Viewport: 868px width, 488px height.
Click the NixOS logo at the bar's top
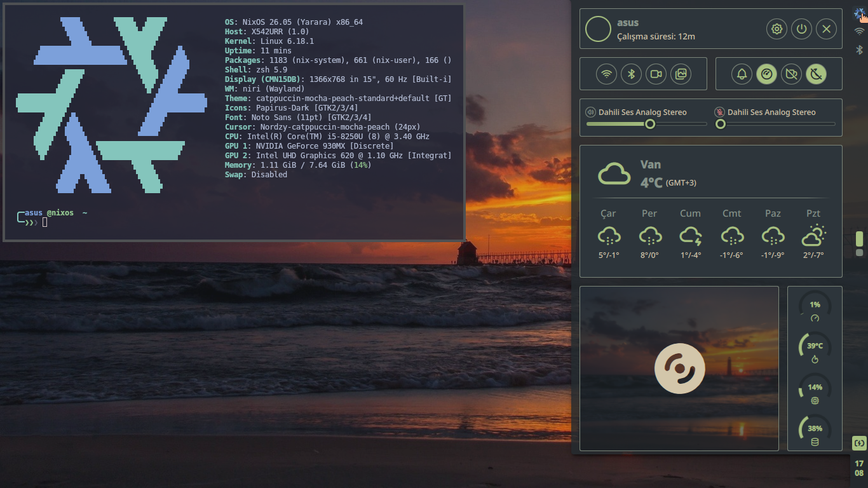coord(859,13)
